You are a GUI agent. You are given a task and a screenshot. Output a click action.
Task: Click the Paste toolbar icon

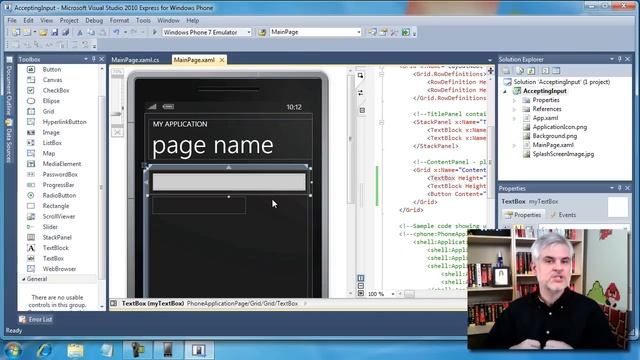point(102,32)
